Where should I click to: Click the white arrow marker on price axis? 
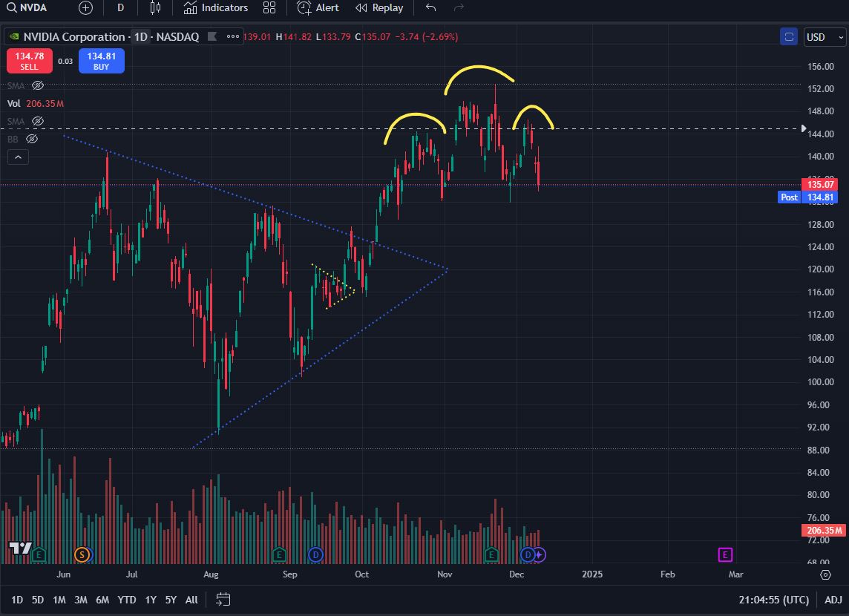804,129
